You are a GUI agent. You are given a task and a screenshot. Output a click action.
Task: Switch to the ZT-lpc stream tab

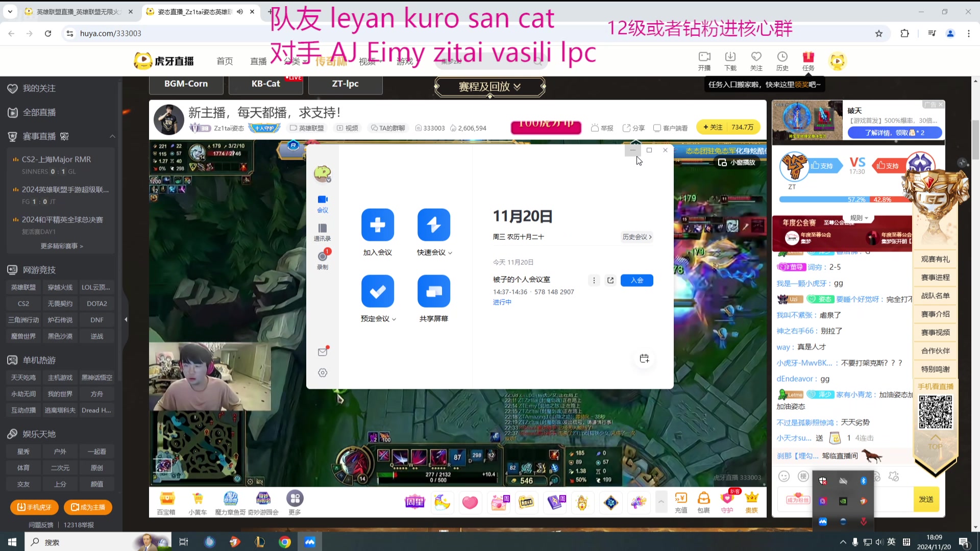point(345,84)
